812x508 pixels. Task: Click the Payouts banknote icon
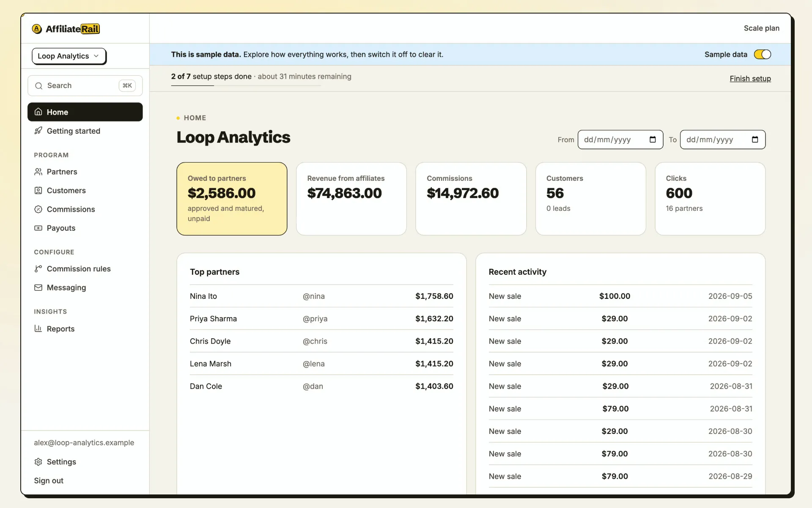point(38,228)
